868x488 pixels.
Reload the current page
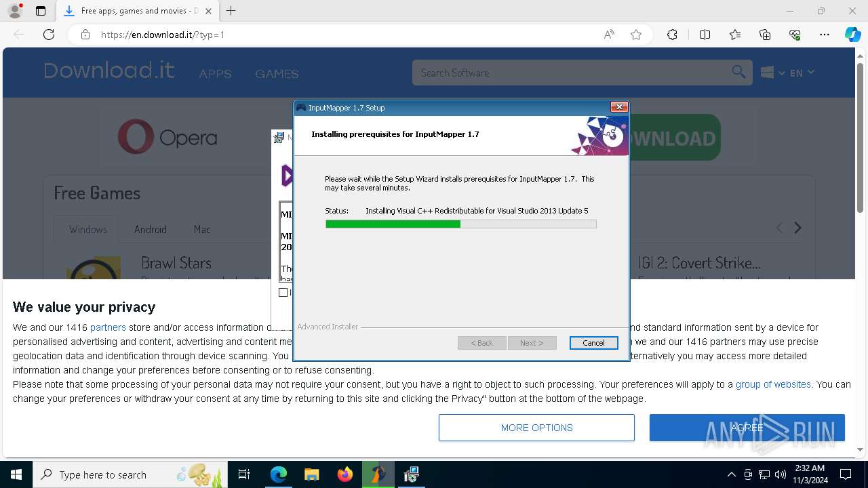[x=49, y=35]
